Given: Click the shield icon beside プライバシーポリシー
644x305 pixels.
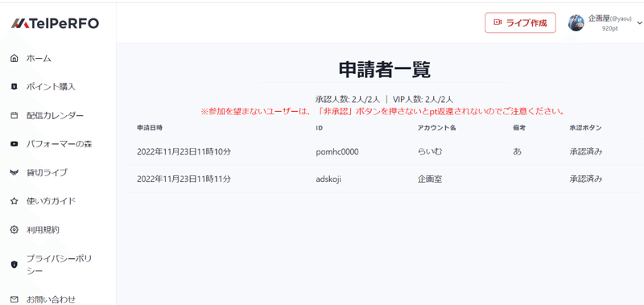Looking at the screenshot, I should [x=14, y=265].
